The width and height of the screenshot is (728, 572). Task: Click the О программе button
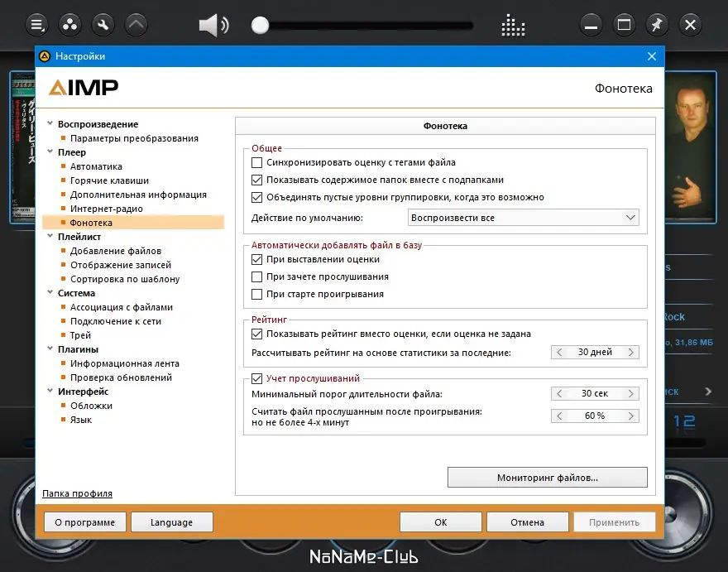click(85, 522)
